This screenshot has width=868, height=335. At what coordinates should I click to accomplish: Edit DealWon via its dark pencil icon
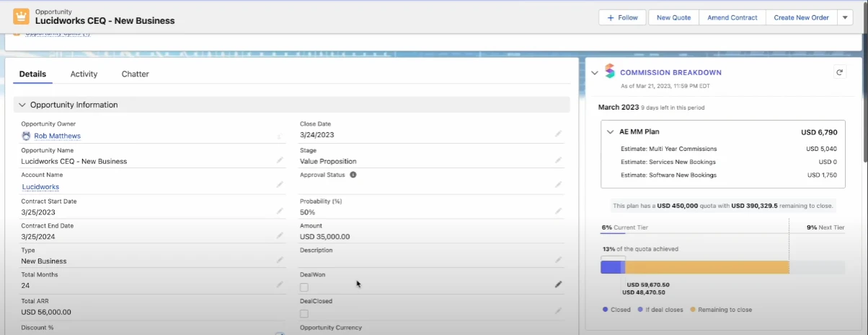[558, 284]
